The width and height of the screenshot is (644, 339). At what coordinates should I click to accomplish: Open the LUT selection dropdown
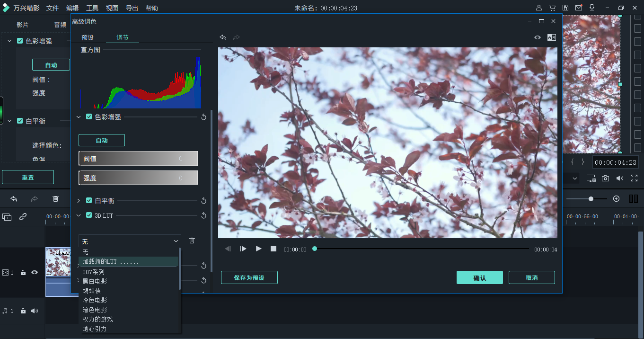point(130,241)
